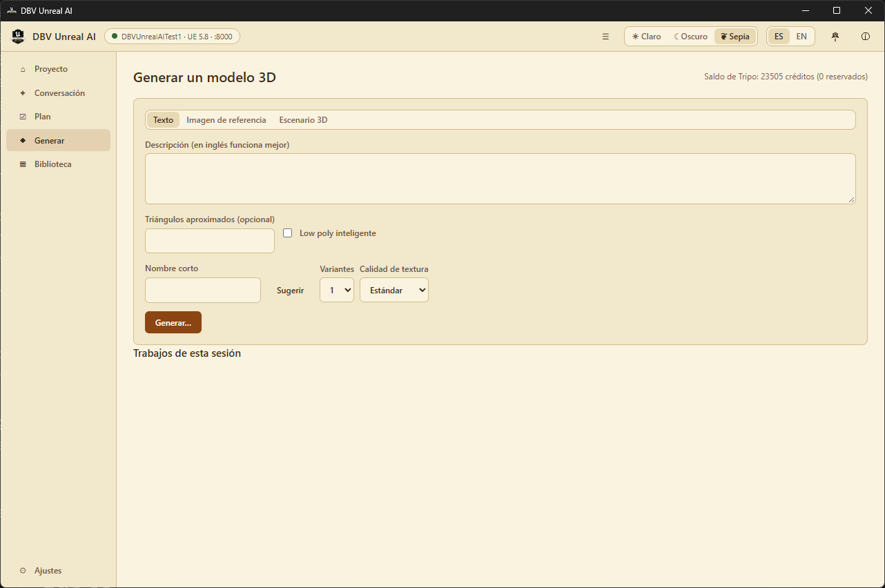Switch to Escenario 3D tab
885x588 pixels.
(x=303, y=120)
